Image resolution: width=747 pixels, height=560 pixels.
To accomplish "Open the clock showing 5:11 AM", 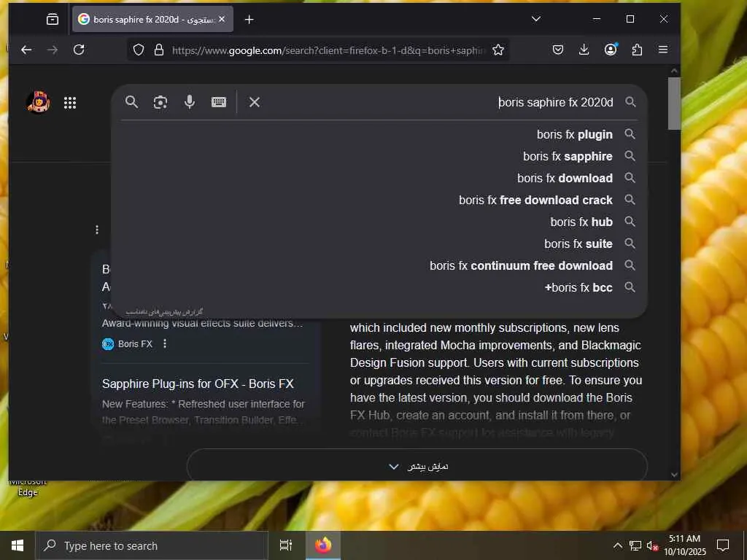I will [x=684, y=545].
